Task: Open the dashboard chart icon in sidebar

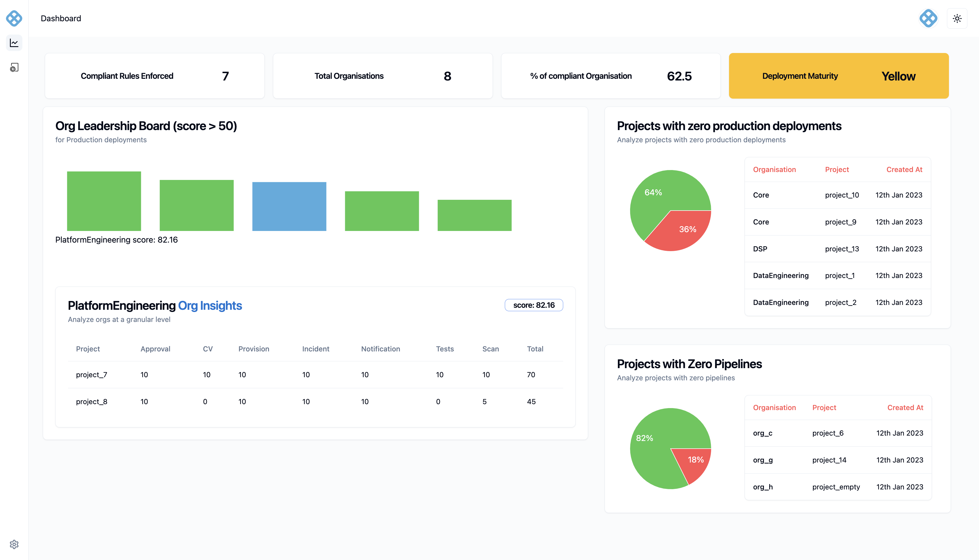Action: [x=14, y=43]
